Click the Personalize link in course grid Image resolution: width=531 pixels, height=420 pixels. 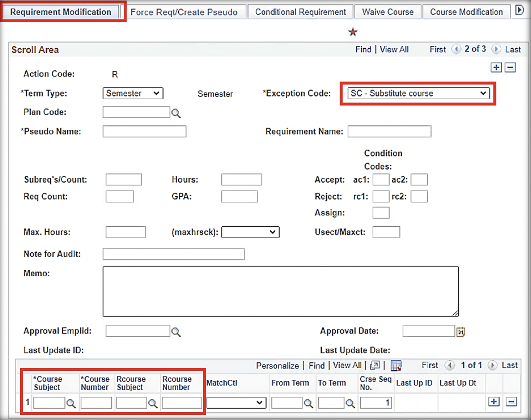[277, 366]
